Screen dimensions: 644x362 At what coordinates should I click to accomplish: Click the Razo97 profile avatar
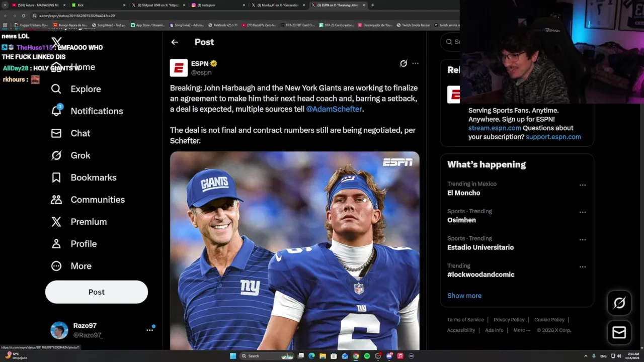click(59, 330)
